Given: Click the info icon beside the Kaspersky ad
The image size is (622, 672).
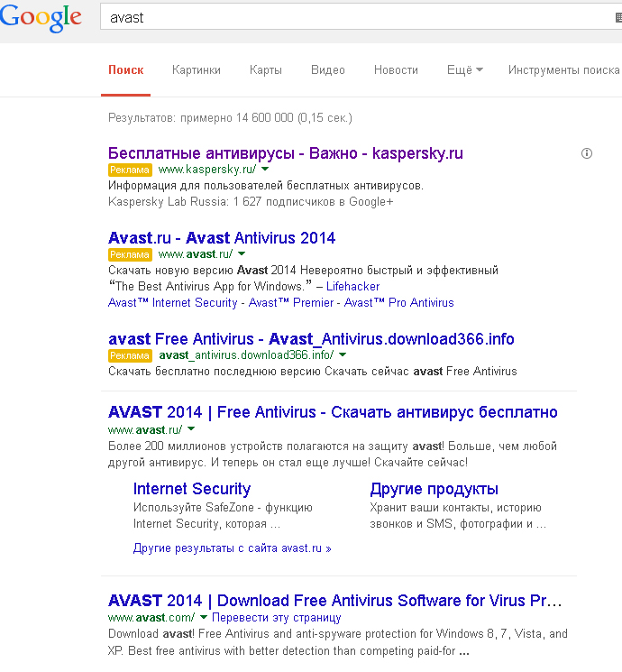Looking at the screenshot, I should 587,153.
